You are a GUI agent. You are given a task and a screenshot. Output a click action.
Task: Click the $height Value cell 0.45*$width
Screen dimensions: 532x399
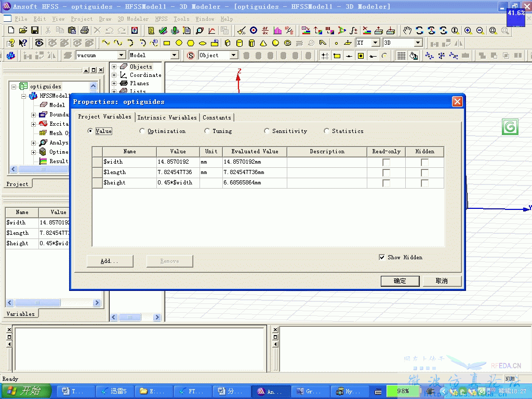[x=178, y=182]
